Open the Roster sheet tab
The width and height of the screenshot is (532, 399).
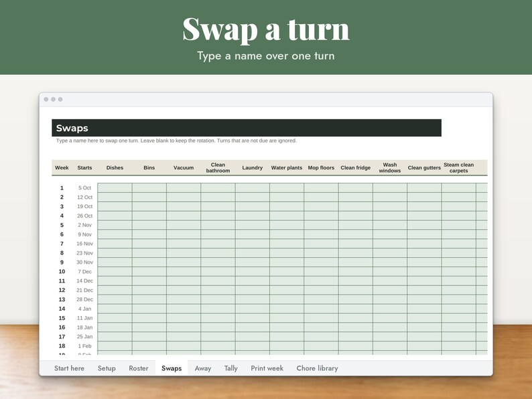[139, 368]
